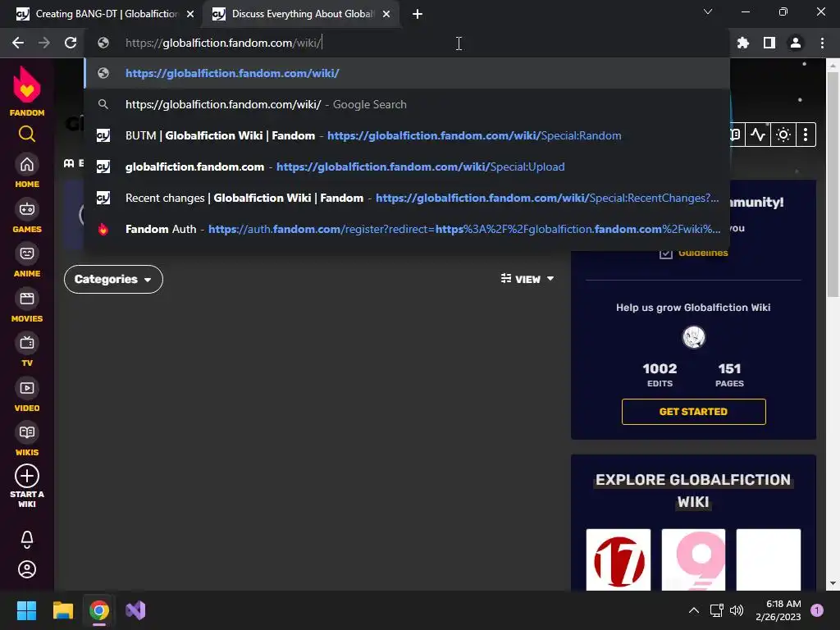Screen dimensions: 840x630
Task: Open File Explorer from the taskbar
Action: pos(62,610)
